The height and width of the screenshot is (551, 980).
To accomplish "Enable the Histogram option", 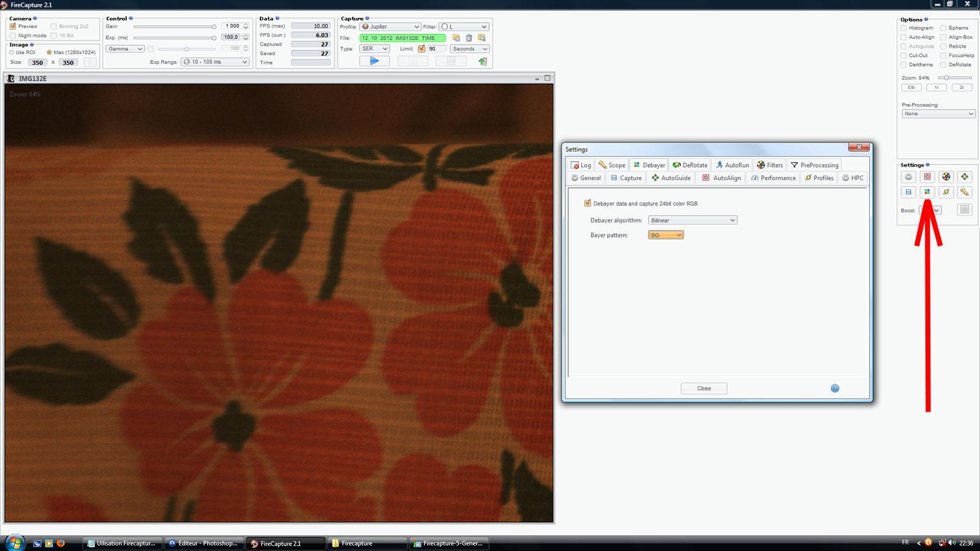I will point(903,28).
